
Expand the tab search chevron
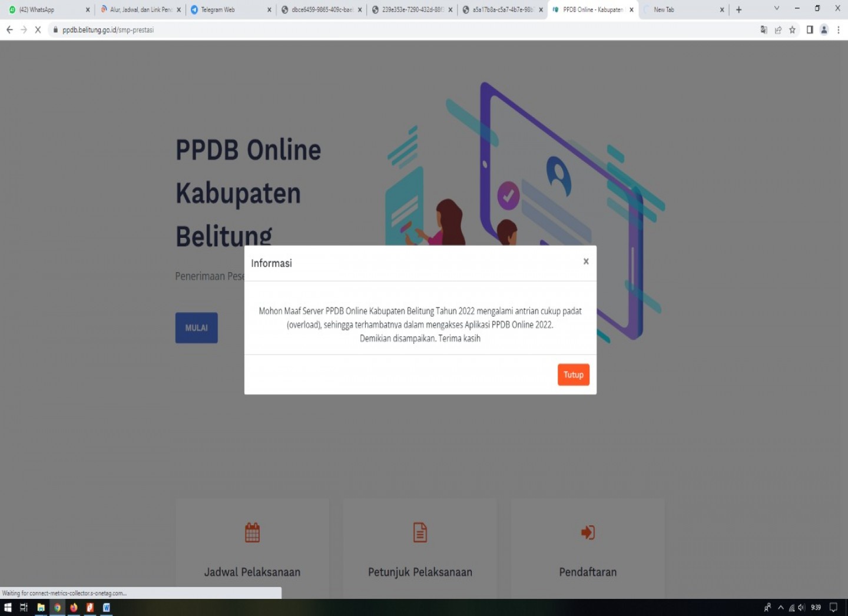tap(776, 9)
